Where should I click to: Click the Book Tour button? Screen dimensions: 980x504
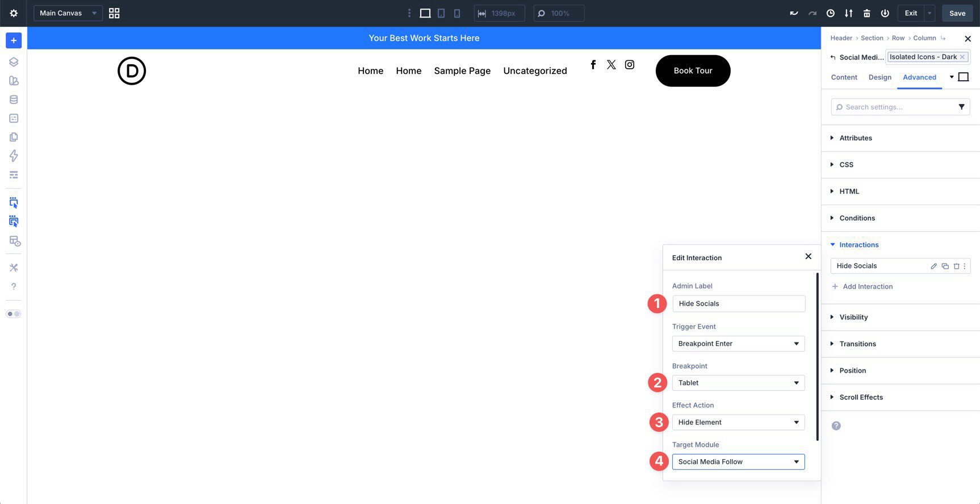click(x=693, y=71)
